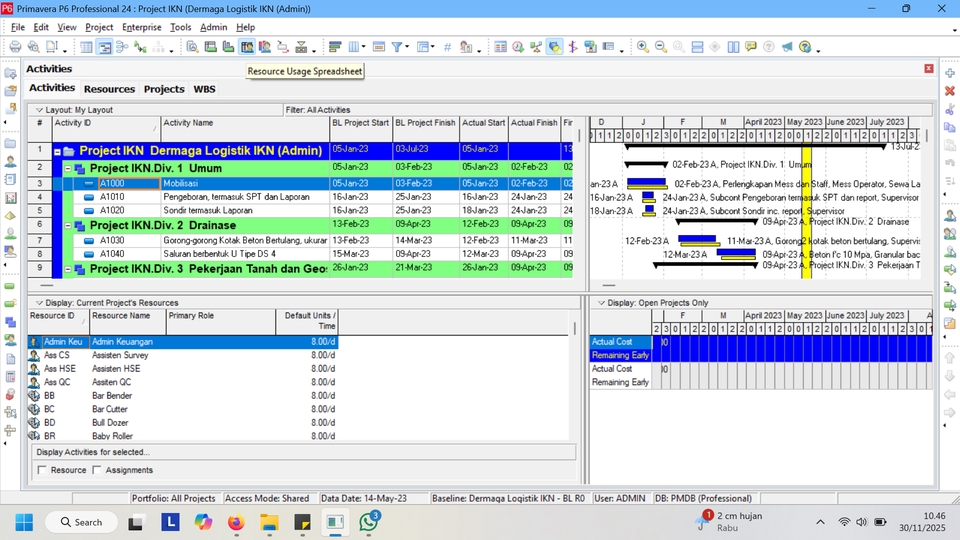Viewport: 960px width, 540px height.
Task: Click the Saluran berbentuk U Tipe DS 4 cell
Action: [x=245, y=253]
